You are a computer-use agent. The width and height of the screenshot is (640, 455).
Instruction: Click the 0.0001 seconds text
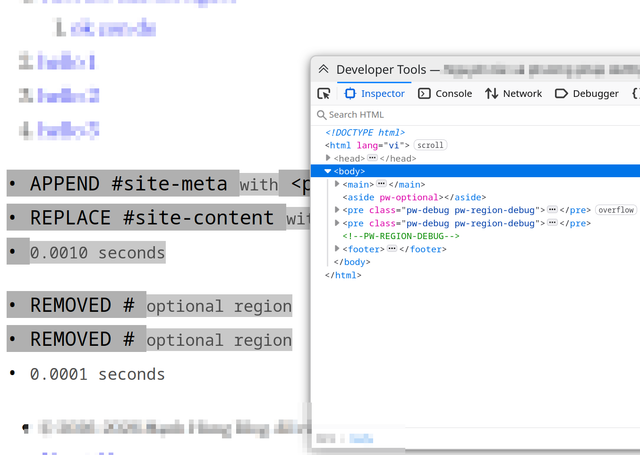[97, 374]
